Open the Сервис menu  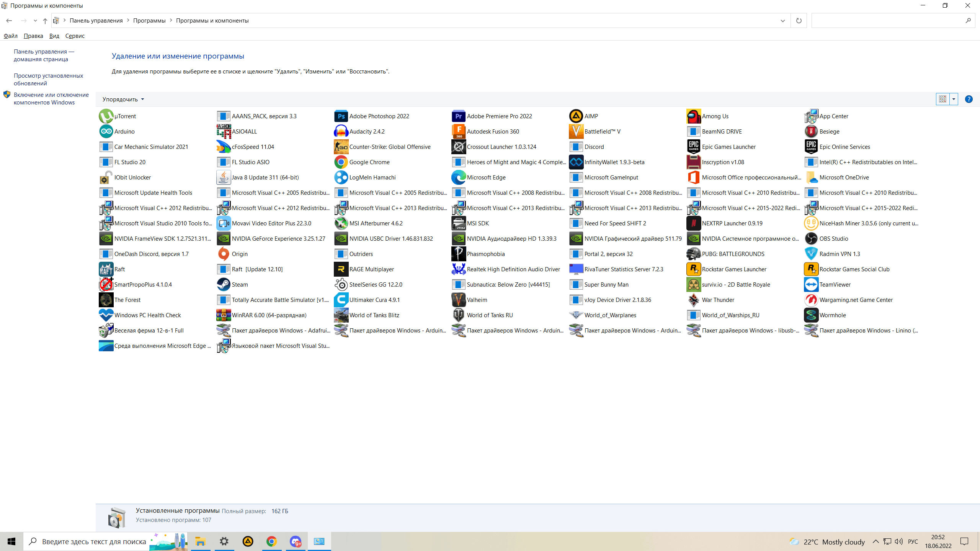pyautogui.click(x=75, y=36)
